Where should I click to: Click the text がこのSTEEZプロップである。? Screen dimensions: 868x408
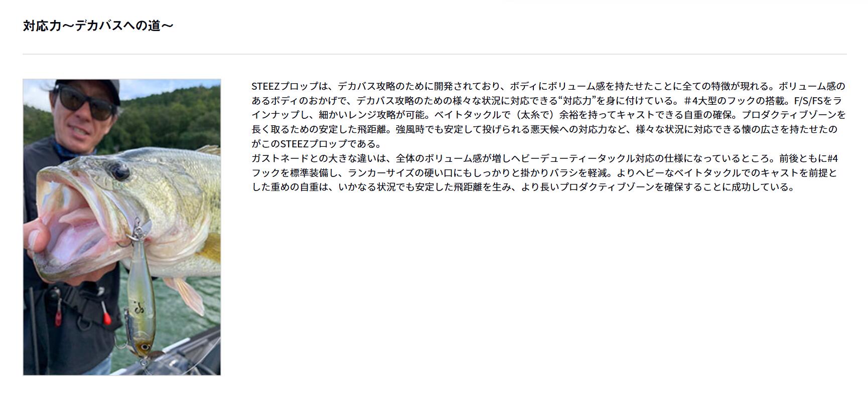317,144
